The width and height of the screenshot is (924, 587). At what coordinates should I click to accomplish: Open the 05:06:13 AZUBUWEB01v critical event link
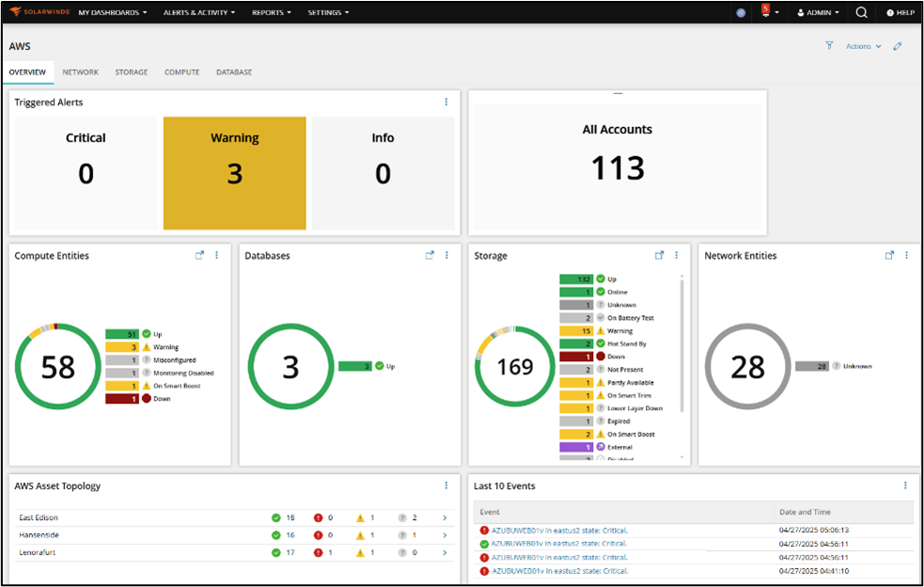pos(560,531)
